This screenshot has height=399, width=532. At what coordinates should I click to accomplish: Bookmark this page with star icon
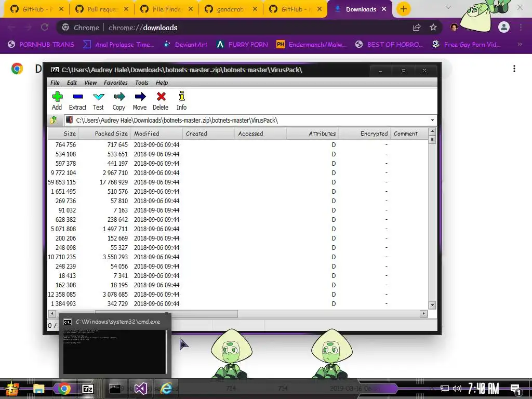[x=433, y=28]
